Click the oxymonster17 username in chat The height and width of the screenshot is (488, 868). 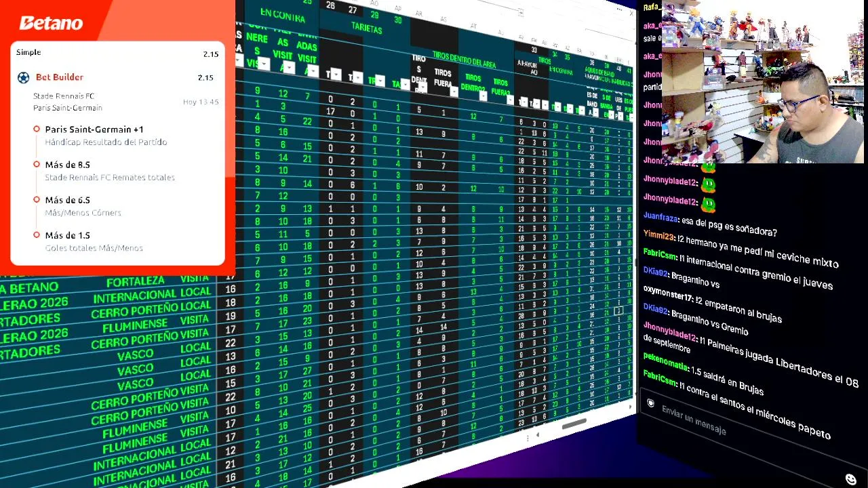point(667,296)
